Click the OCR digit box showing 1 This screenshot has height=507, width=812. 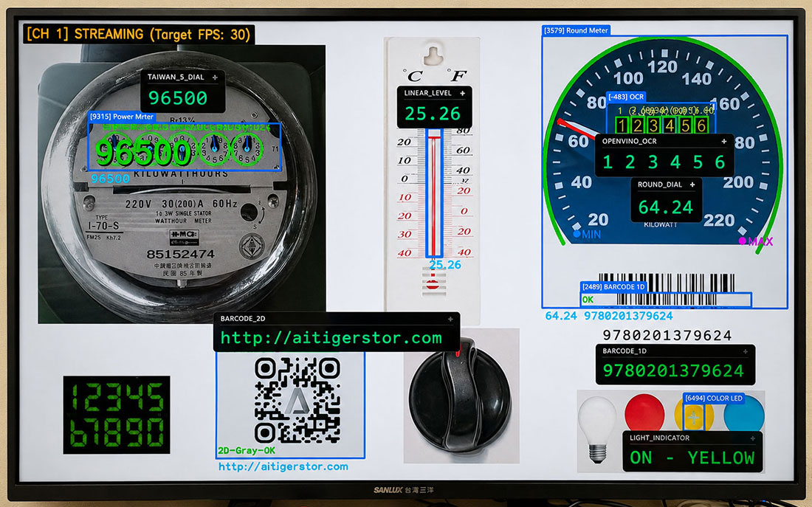(x=622, y=125)
